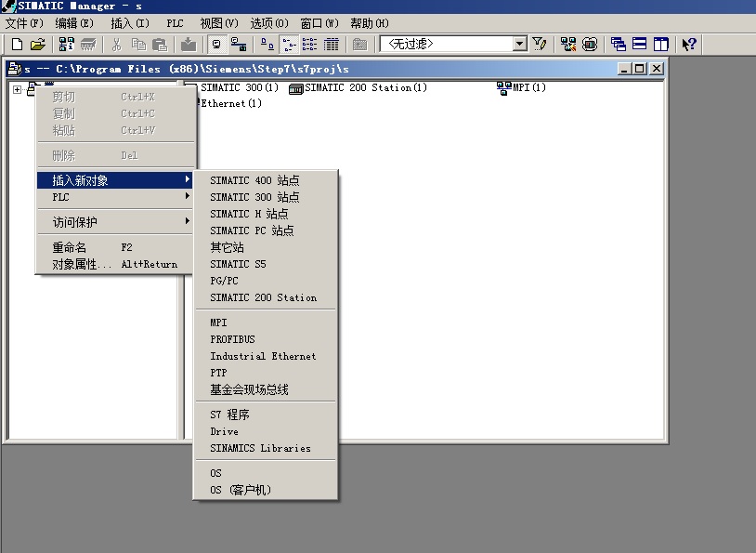This screenshot has height=553, width=756.
Task: Click the New project toolbar icon
Action: (17, 44)
